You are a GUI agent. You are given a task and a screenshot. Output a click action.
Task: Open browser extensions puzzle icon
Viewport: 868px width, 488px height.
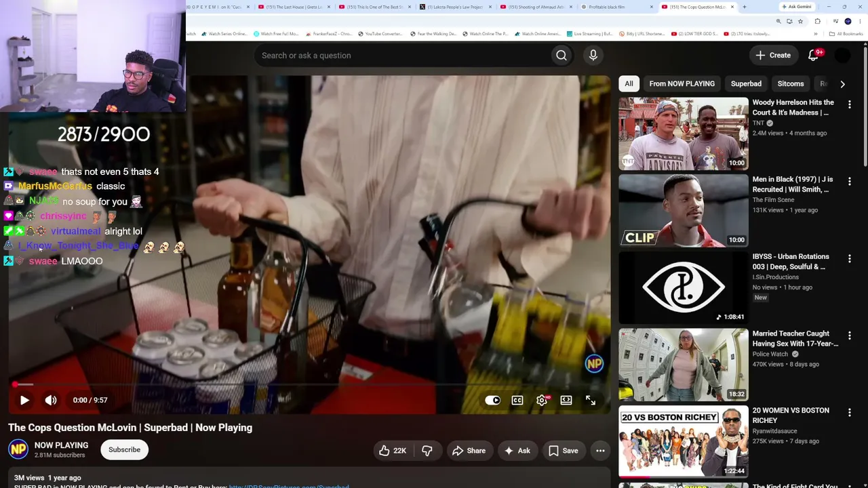[818, 21]
